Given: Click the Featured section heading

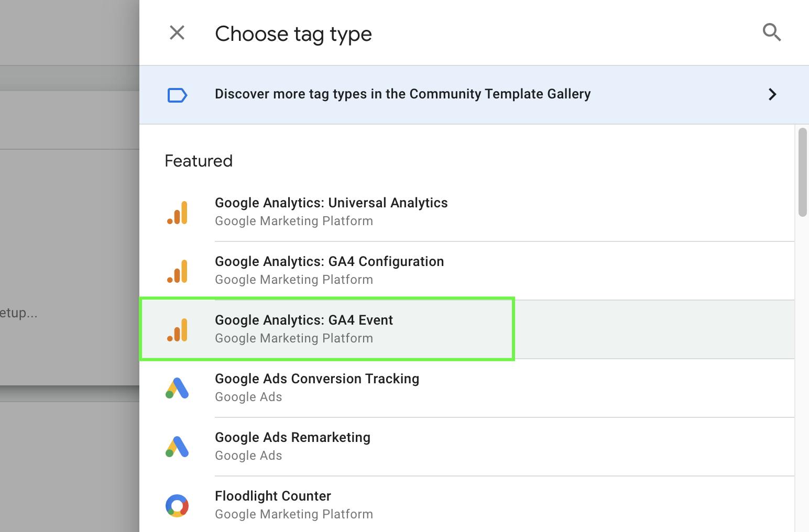Looking at the screenshot, I should (x=199, y=161).
